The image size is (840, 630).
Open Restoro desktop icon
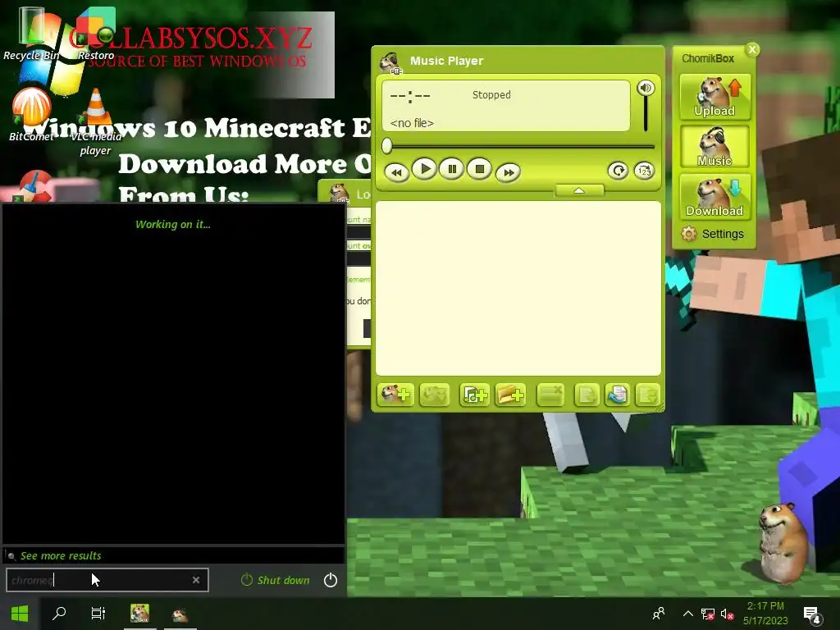pyautogui.click(x=96, y=33)
